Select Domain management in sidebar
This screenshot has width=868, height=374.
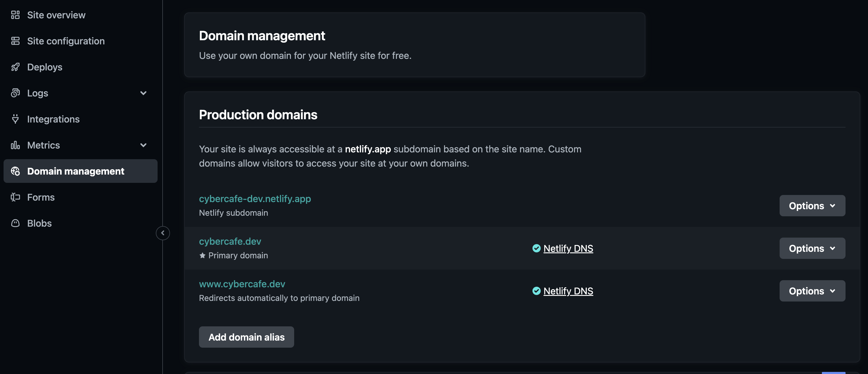tap(80, 171)
